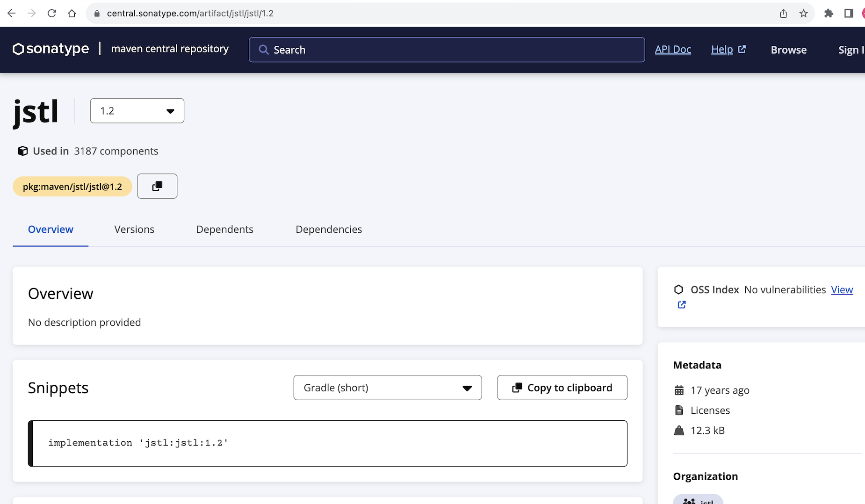Click the Help external link icon
This screenshot has height=504, width=865.
[742, 49]
